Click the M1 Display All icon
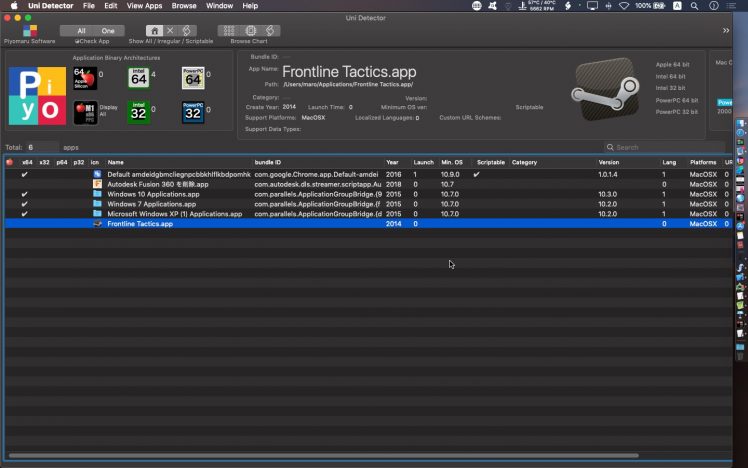The height and width of the screenshot is (468, 748). point(85,112)
